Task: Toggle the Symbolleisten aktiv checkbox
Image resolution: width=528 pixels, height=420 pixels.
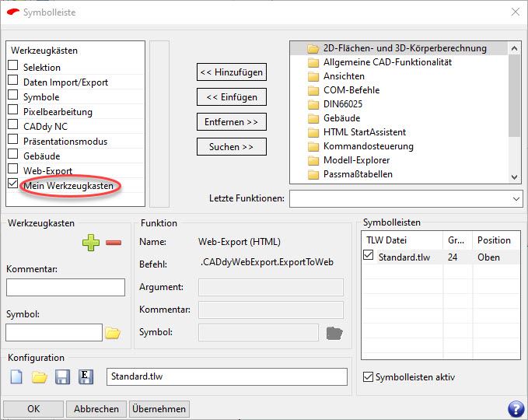Action: point(369,377)
